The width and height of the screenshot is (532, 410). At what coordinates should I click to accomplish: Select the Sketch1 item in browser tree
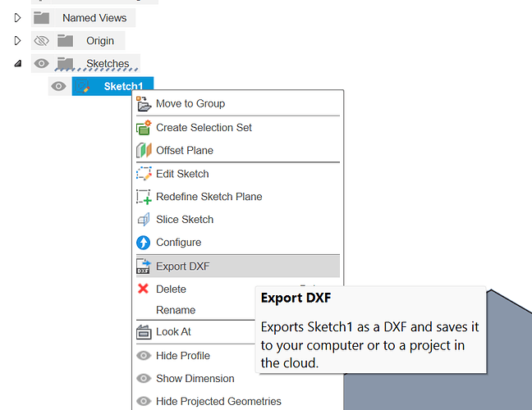coord(122,86)
